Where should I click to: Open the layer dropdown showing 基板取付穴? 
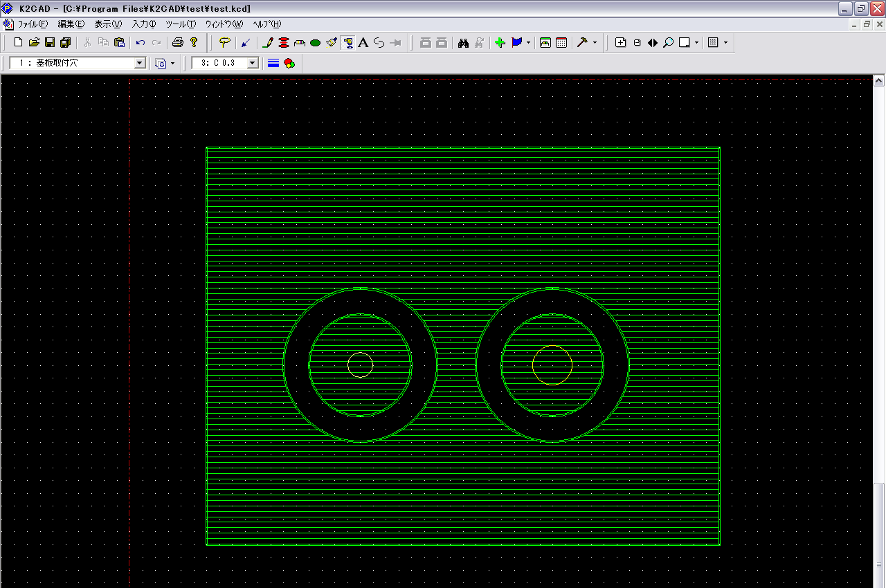point(140,63)
